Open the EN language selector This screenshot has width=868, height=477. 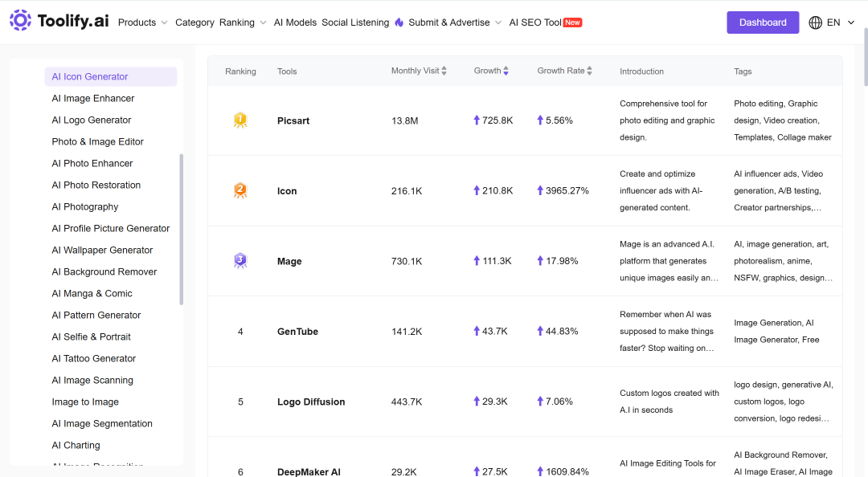coord(840,22)
